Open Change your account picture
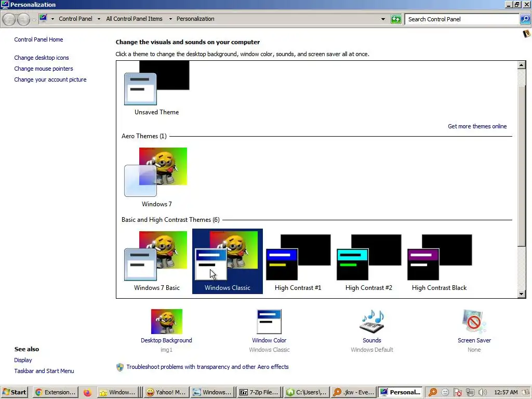This screenshot has width=532, height=399. click(x=50, y=79)
